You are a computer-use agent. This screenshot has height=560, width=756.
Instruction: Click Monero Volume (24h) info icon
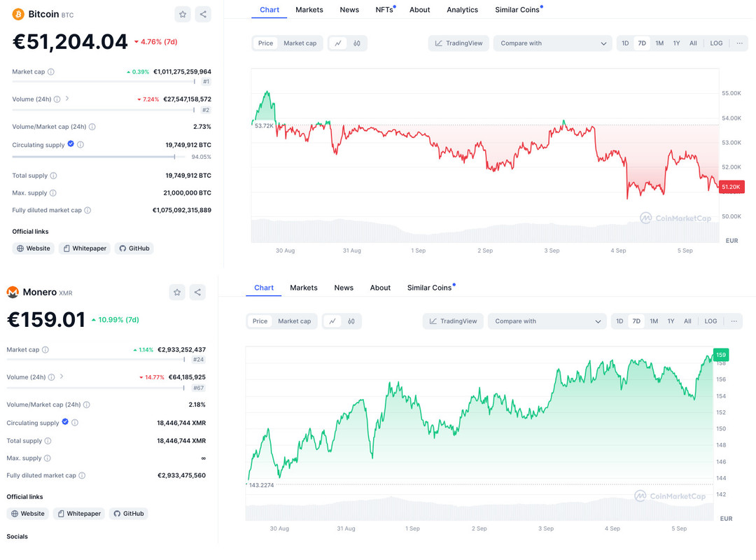click(51, 377)
